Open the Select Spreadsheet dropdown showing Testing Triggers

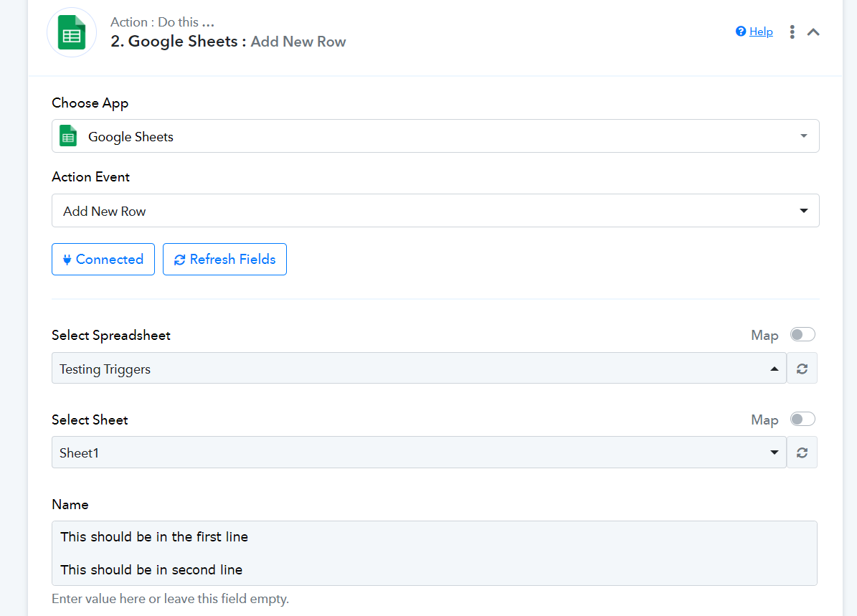419,369
